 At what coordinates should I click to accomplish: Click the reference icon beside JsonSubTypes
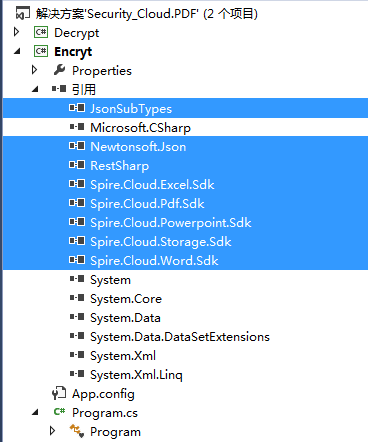(77, 108)
